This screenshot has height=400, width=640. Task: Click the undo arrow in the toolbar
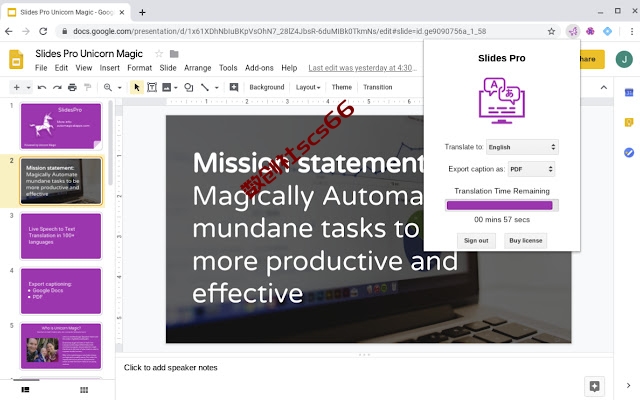[42, 87]
